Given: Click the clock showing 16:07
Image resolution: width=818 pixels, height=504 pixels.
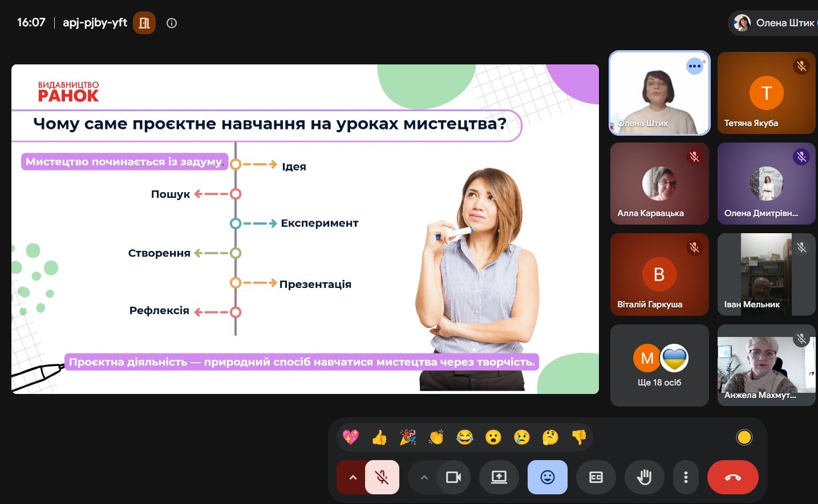Looking at the screenshot, I should click(x=31, y=23).
